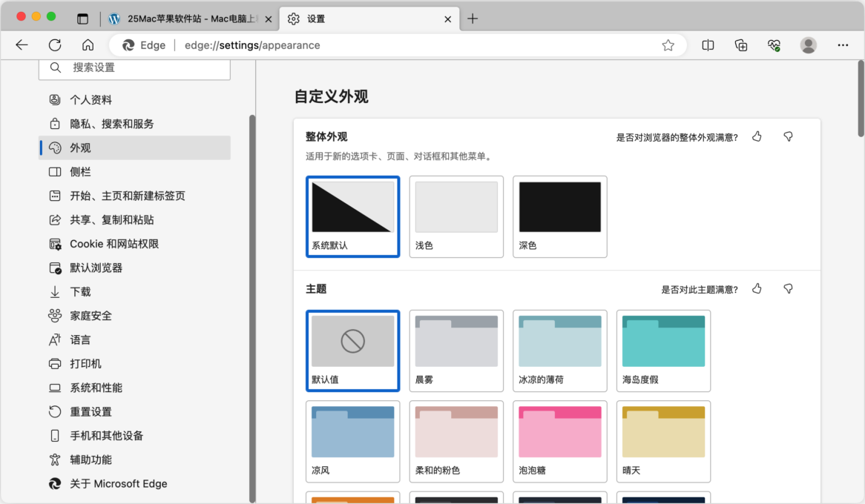Open 语言 settings
This screenshot has width=865, height=504.
click(134, 339)
